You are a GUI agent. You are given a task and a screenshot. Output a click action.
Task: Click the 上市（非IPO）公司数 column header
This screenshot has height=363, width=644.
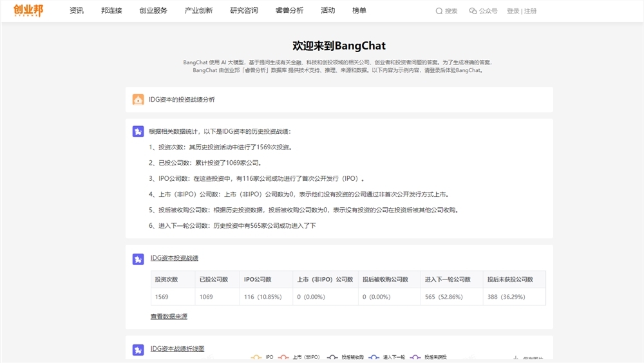(325, 279)
